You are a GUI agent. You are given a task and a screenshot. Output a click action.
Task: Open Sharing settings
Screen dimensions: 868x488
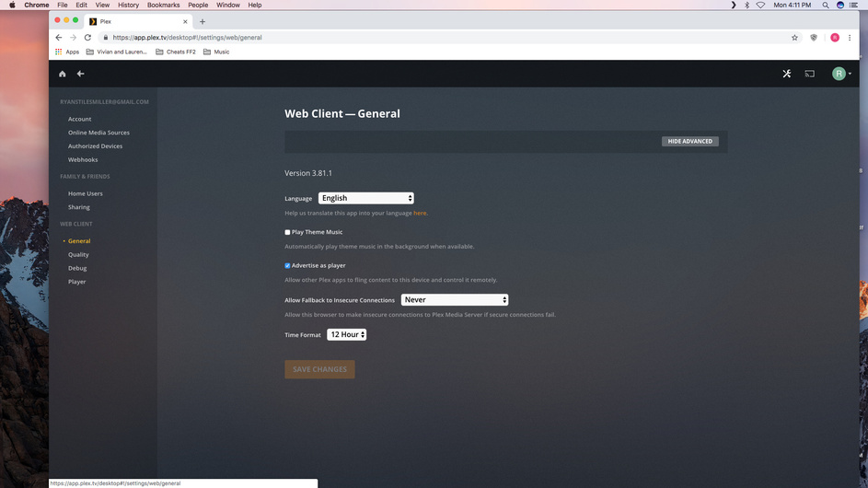pos(78,207)
